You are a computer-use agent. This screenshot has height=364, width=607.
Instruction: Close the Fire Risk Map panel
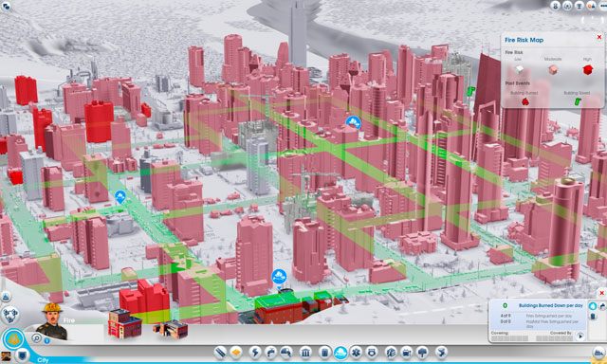click(x=599, y=37)
